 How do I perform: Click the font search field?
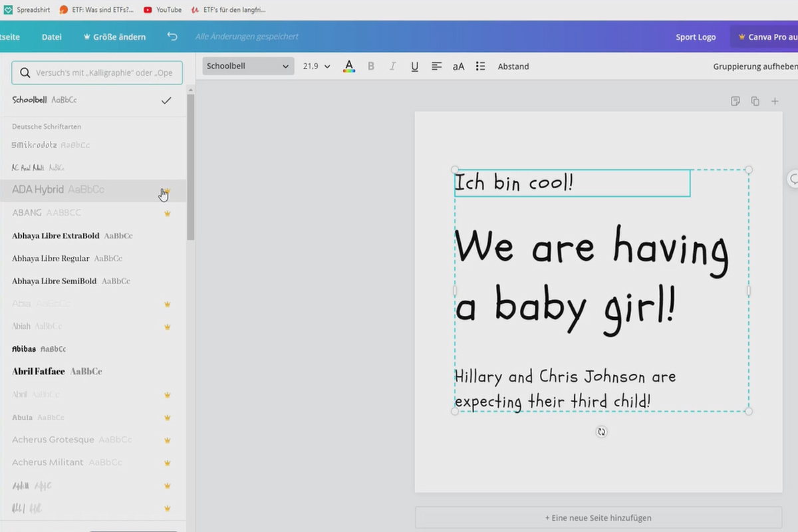(x=97, y=73)
